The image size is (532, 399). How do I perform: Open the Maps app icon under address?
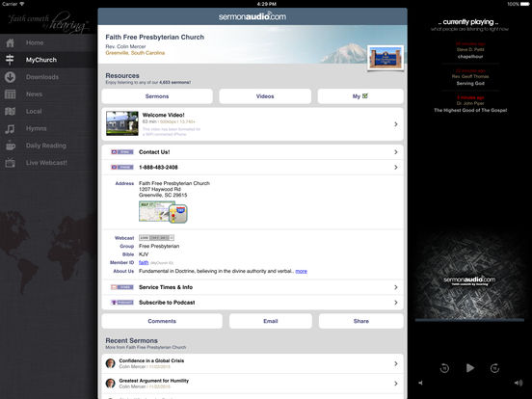177,214
